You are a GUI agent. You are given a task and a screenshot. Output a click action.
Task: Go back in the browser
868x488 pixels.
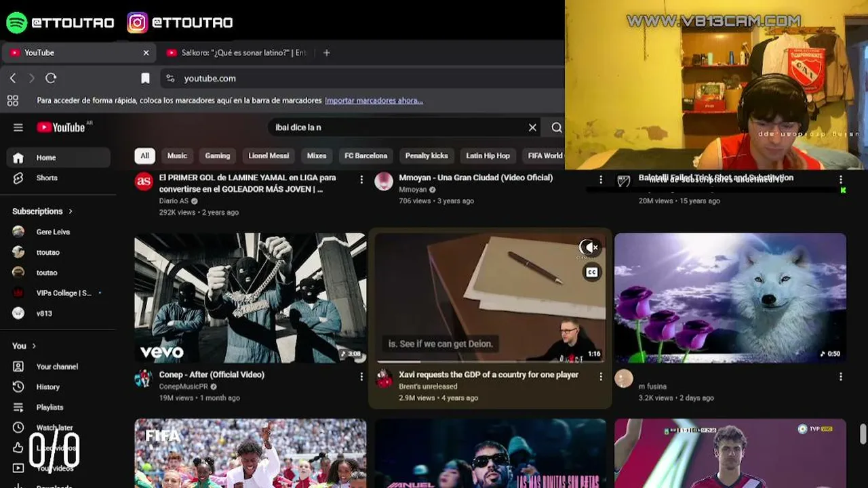click(12, 79)
